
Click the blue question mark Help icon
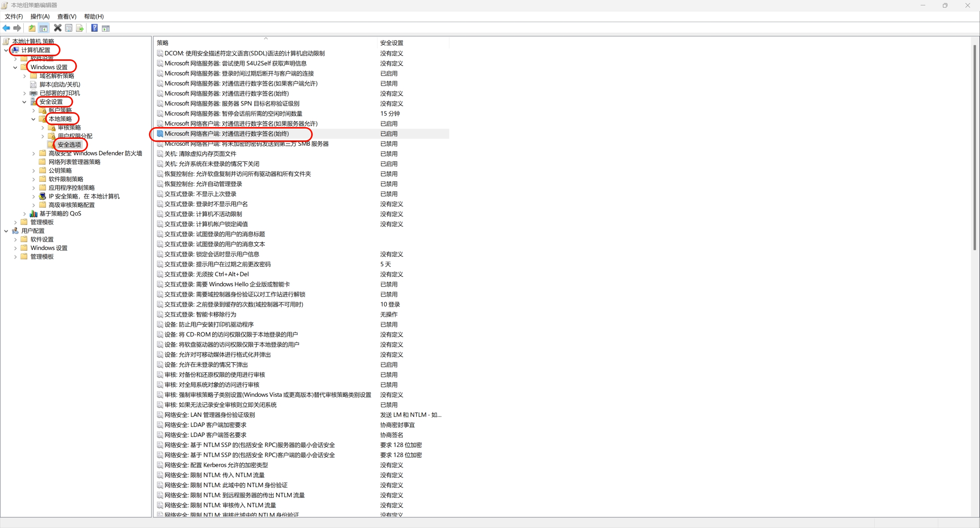pyautogui.click(x=94, y=28)
